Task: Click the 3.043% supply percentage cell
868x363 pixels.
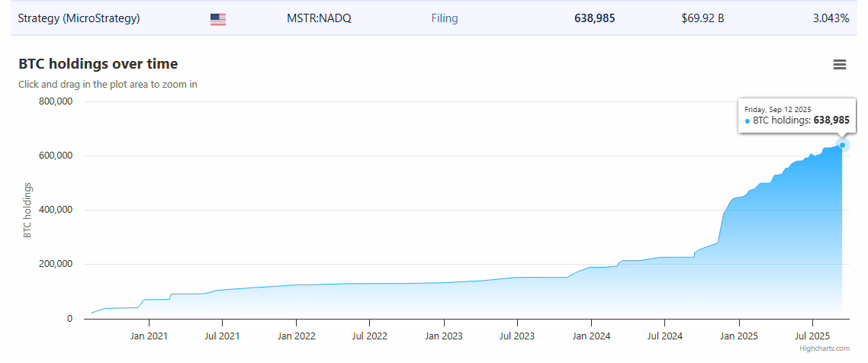Action: tap(831, 18)
